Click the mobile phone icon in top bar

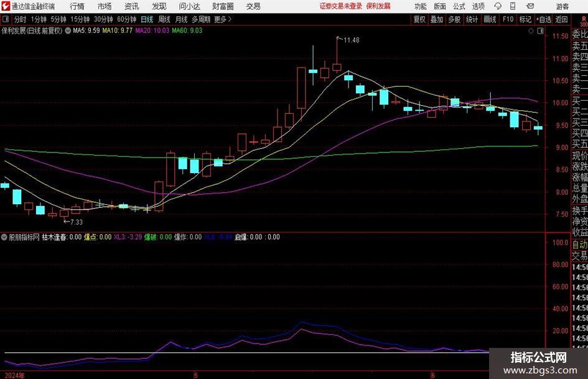513,6
